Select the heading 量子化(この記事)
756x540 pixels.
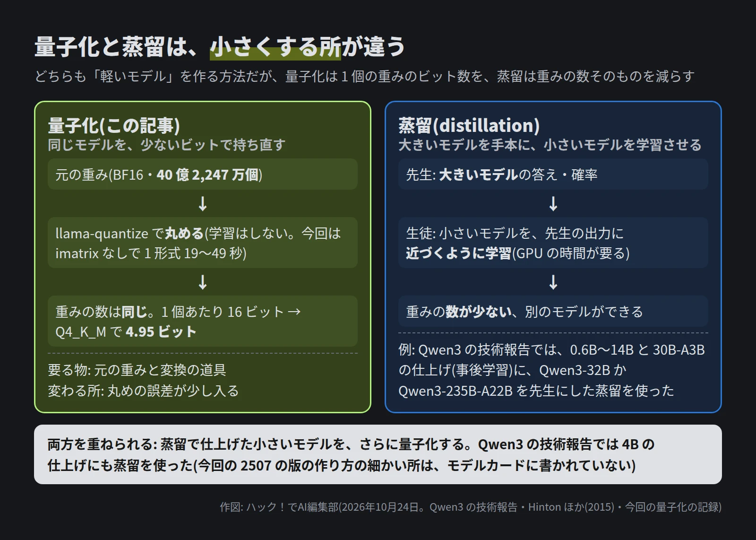click(x=114, y=126)
